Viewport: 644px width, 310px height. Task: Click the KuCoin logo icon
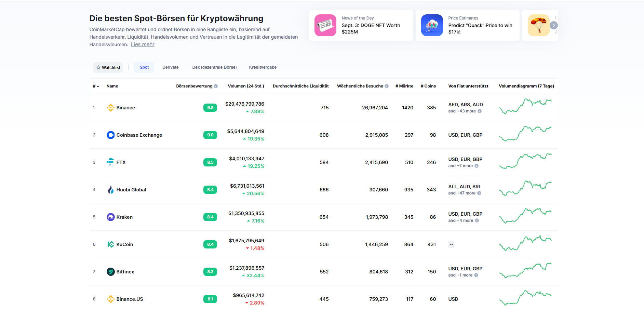(x=110, y=244)
